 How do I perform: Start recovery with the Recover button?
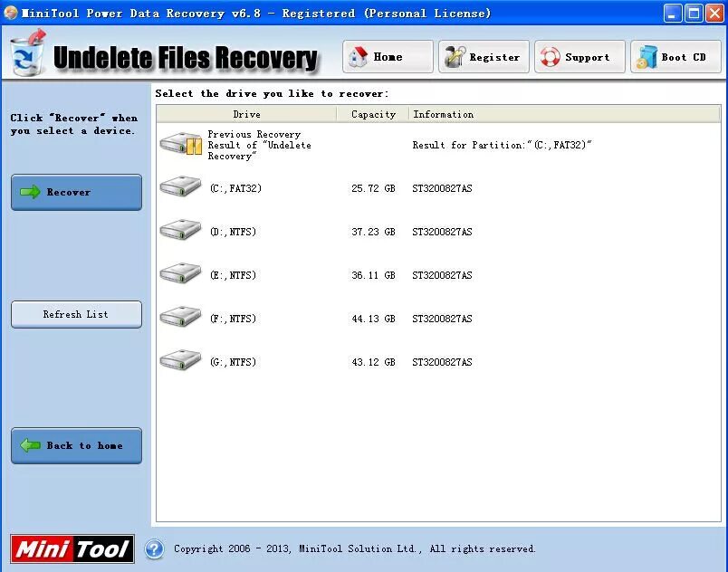[77, 192]
